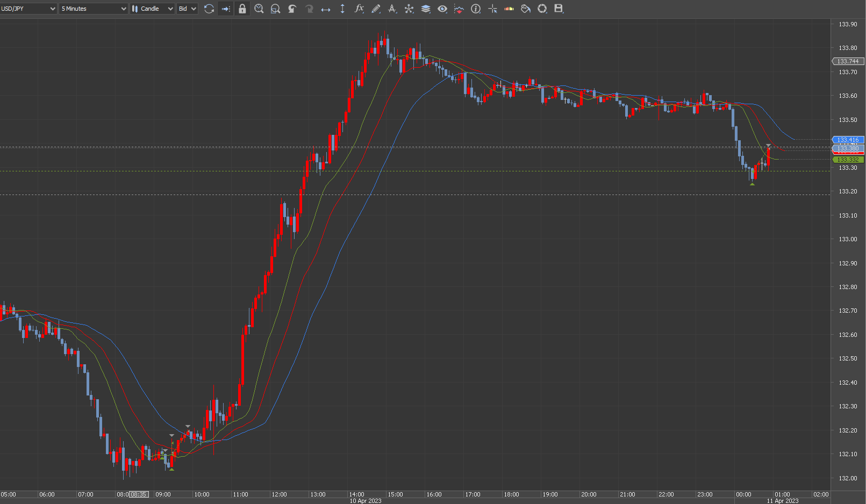Toggle the eye visibility icon
Viewport: 866px width, 504px height.
[x=442, y=9]
